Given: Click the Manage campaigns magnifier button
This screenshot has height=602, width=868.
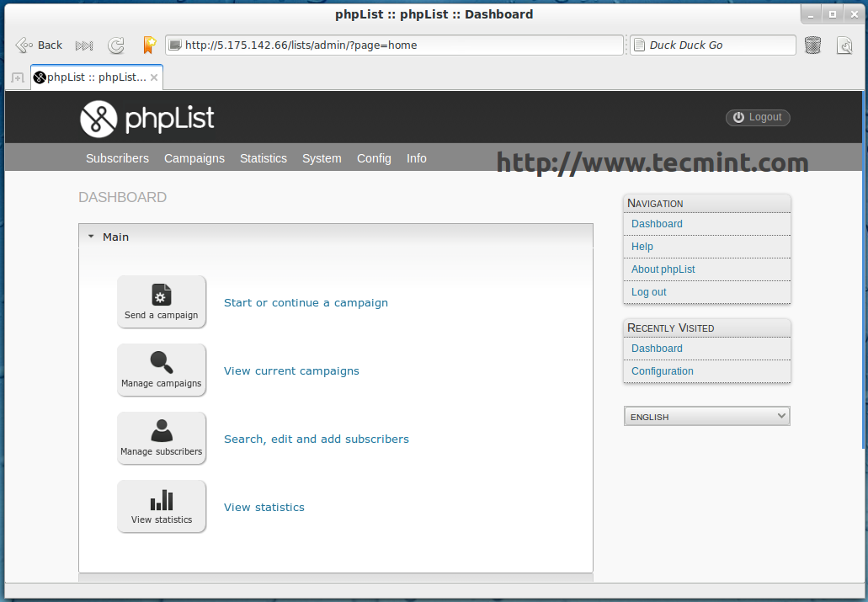Looking at the screenshot, I should pos(162,370).
